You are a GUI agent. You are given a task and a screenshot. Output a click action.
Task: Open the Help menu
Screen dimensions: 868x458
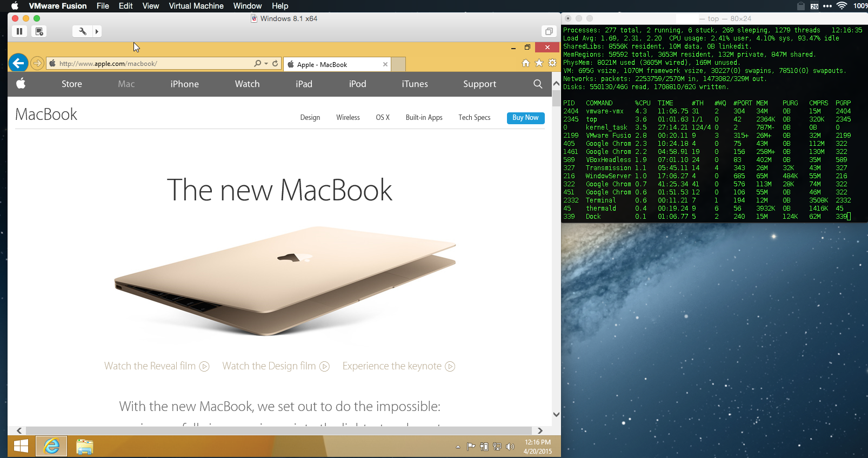pyautogui.click(x=280, y=6)
